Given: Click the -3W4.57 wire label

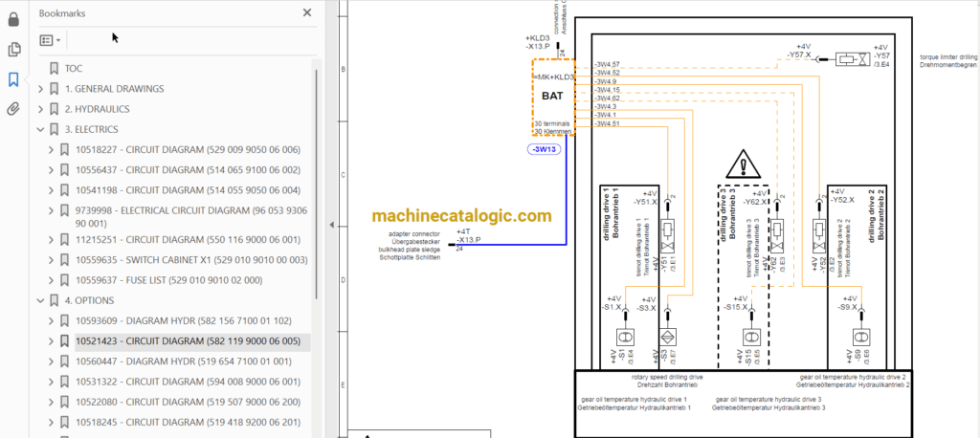Looking at the screenshot, I should point(607,64).
